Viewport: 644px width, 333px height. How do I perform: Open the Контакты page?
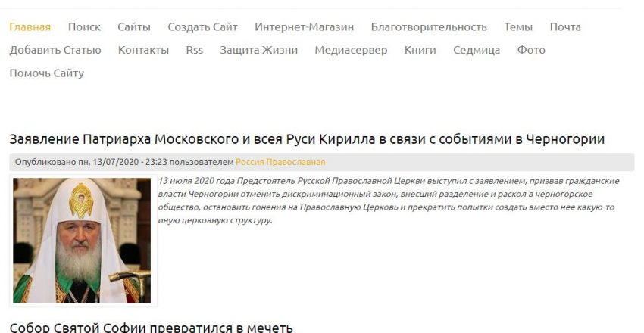pos(143,50)
